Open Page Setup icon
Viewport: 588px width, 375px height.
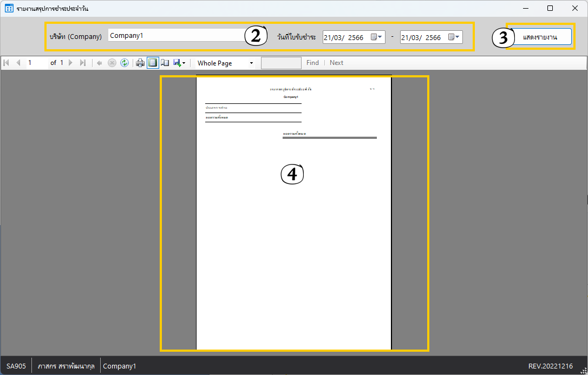point(165,63)
